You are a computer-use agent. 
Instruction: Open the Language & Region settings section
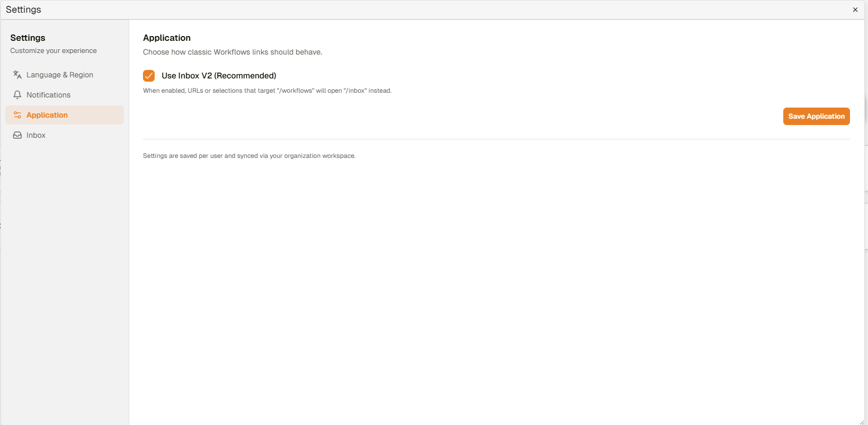[60, 75]
